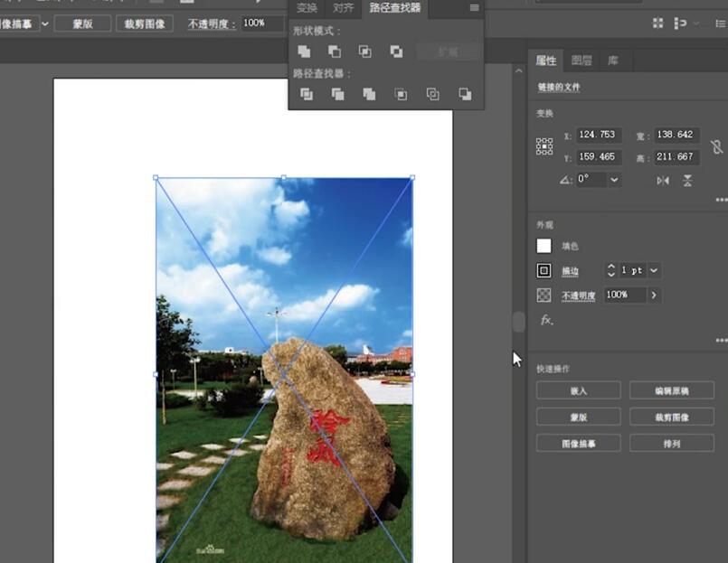The image size is (728, 563).
Task: Click the X position input field
Action: click(598, 135)
